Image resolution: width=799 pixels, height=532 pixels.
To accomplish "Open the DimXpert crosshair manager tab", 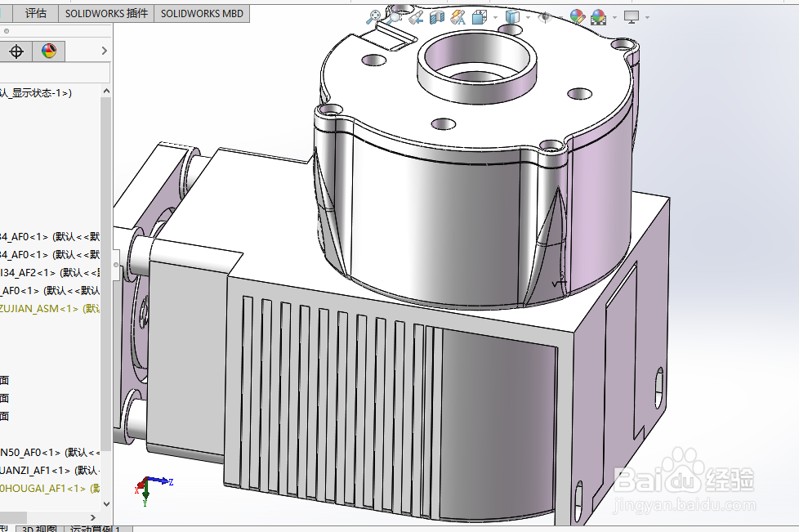I will pyautogui.click(x=16, y=51).
